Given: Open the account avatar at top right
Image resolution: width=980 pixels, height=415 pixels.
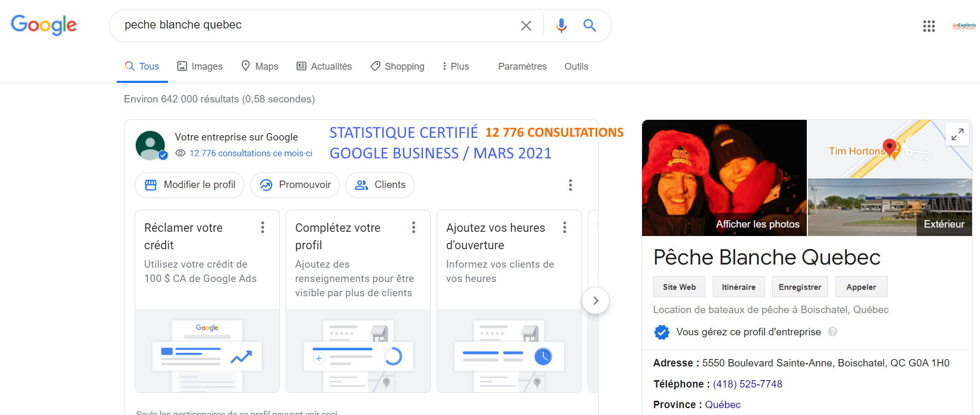Looking at the screenshot, I should [964, 25].
